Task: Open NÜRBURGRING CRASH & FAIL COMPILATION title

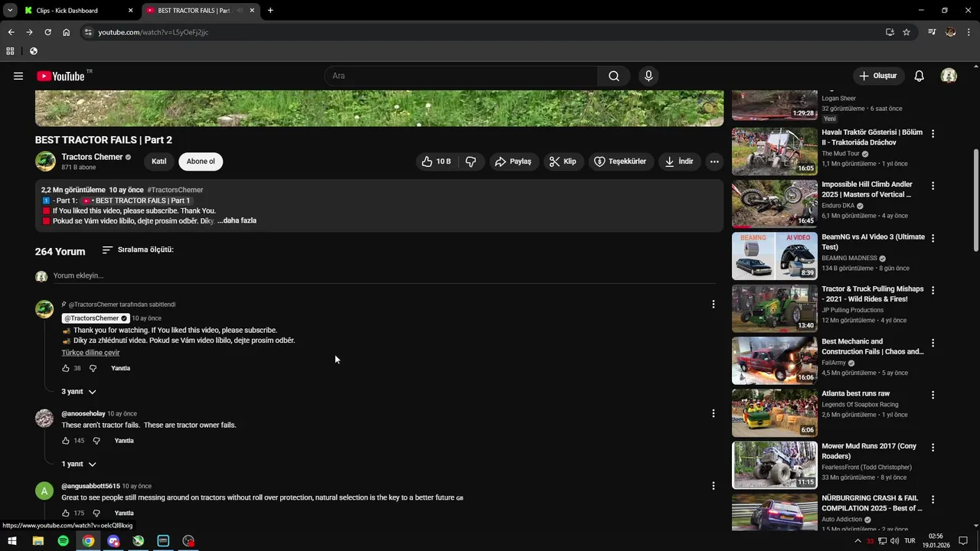Action: [872, 503]
